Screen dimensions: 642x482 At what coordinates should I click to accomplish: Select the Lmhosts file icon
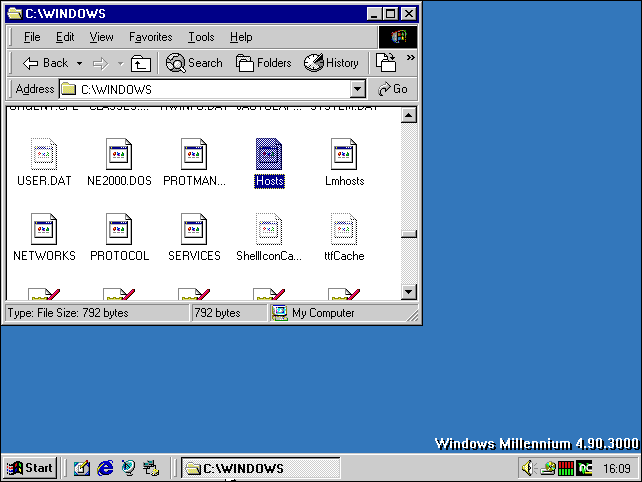point(344,154)
